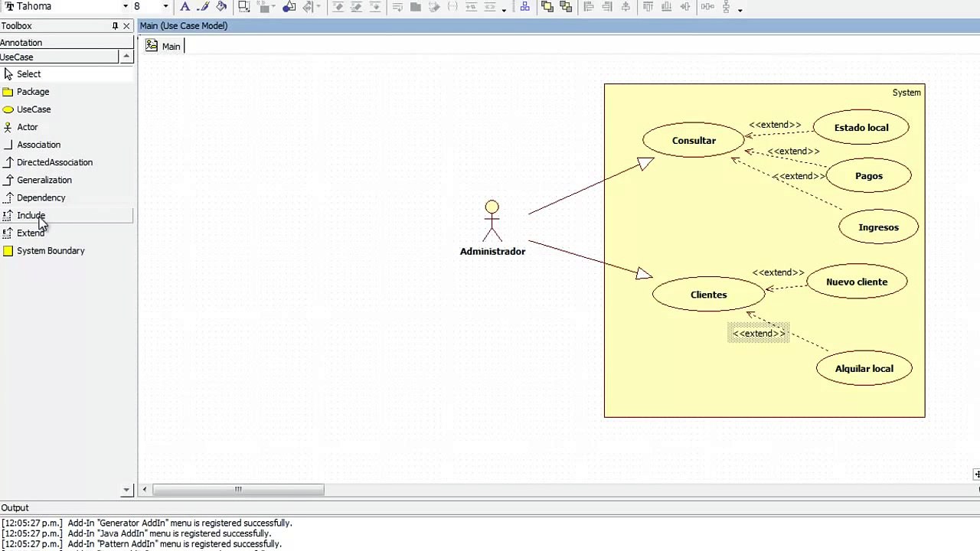Expand the Annotation toolbox section
This screenshot has width=980, height=551.
tap(67, 43)
